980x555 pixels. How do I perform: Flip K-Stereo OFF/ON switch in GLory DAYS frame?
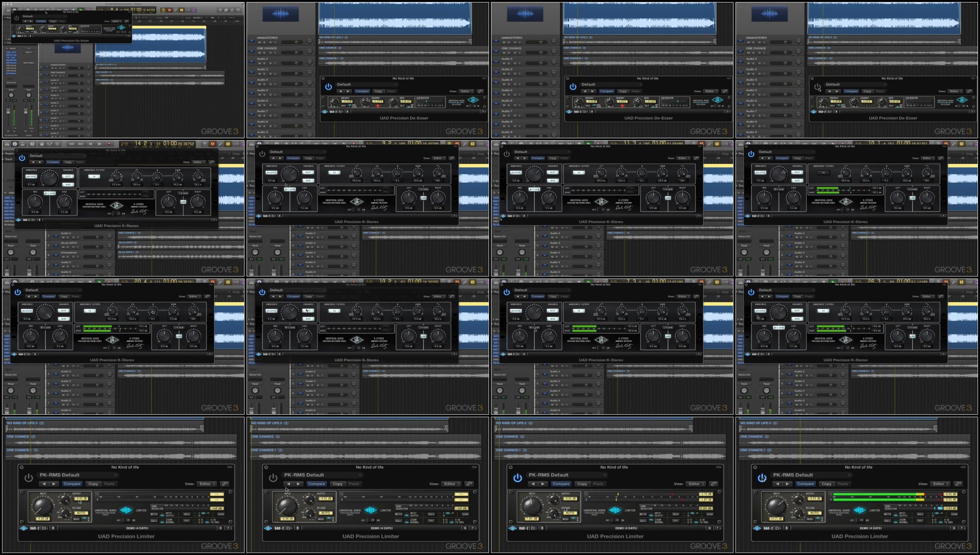point(116,213)
